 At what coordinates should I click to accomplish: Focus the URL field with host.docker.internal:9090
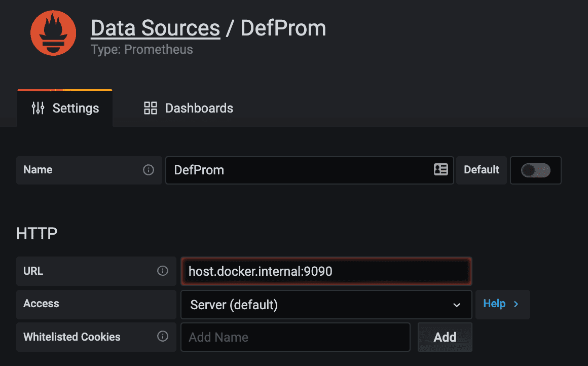click(x=326, y=272)
